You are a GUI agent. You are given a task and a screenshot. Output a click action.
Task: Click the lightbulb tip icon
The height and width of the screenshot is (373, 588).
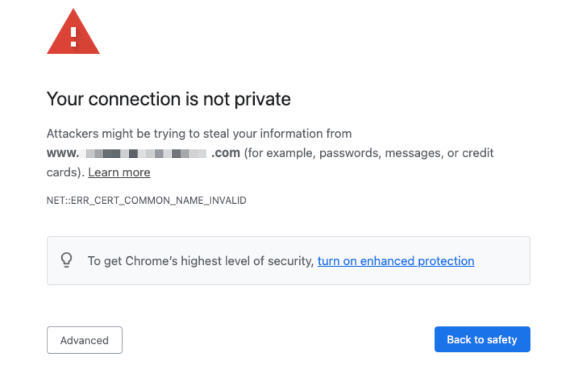[66, 261]
